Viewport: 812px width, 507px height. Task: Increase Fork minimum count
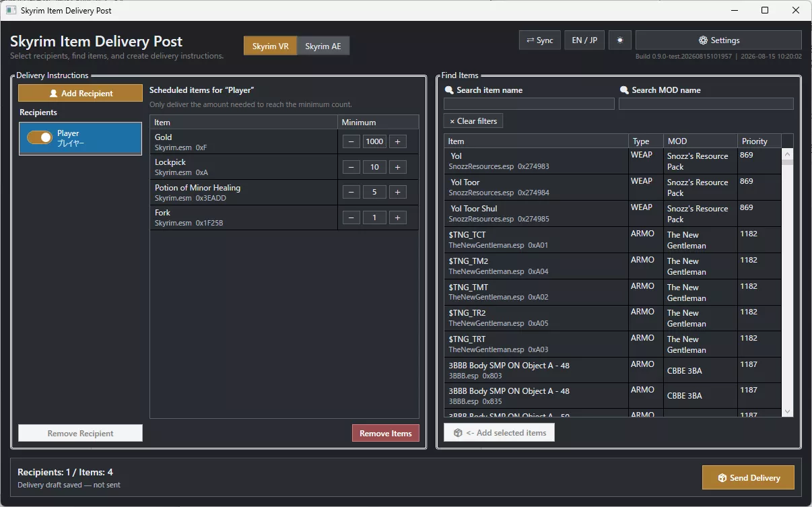[x=397, y=217]
